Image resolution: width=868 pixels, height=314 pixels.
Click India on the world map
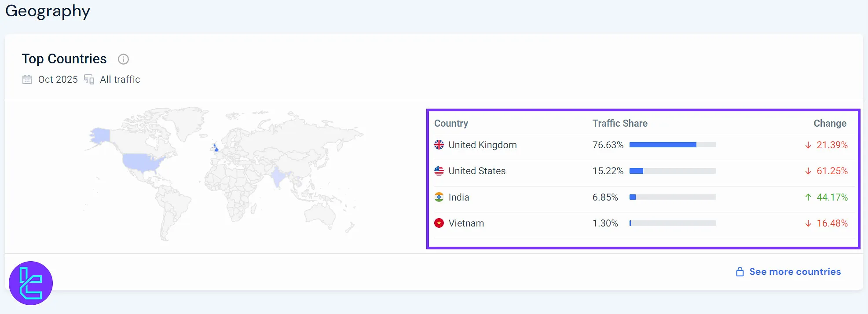click(x=277, y=177)
